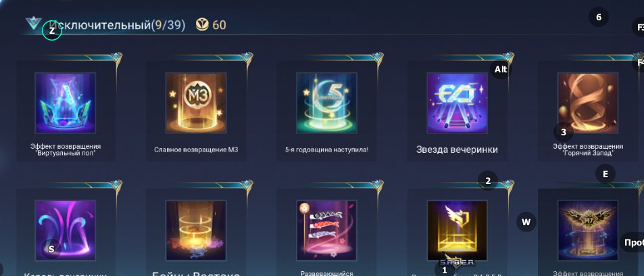Select the "Славное возвращение M3" effect

(196, 103)
